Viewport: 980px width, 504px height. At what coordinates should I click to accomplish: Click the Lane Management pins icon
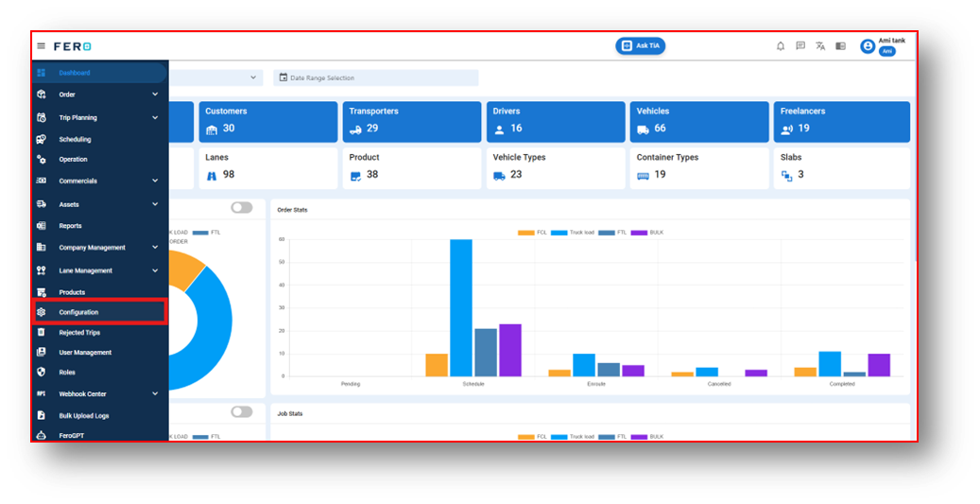tap(42, 270)
